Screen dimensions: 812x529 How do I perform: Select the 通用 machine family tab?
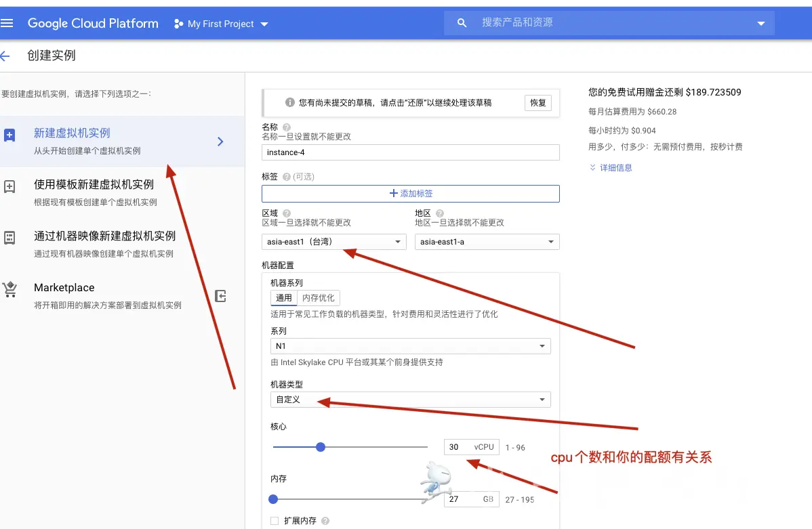tap(284, 297)
